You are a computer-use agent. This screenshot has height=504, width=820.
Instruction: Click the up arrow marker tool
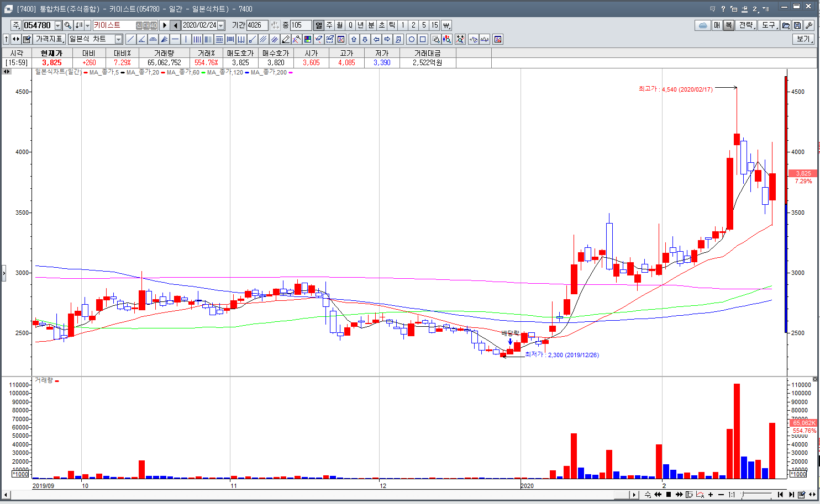tap(354, 39)
